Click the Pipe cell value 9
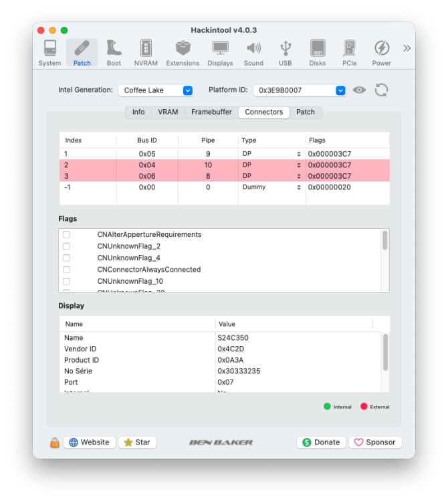This screenshot has width=448, height=502. (x=208, y=154)
